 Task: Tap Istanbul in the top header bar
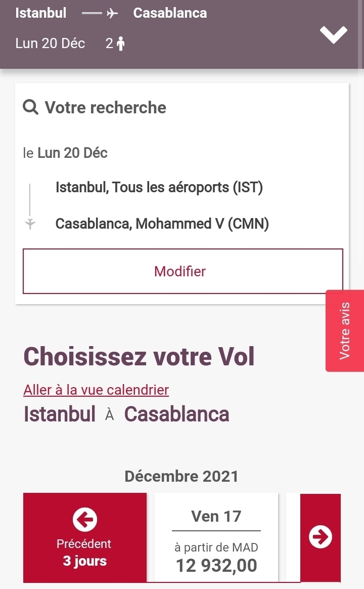click(41, 13)
